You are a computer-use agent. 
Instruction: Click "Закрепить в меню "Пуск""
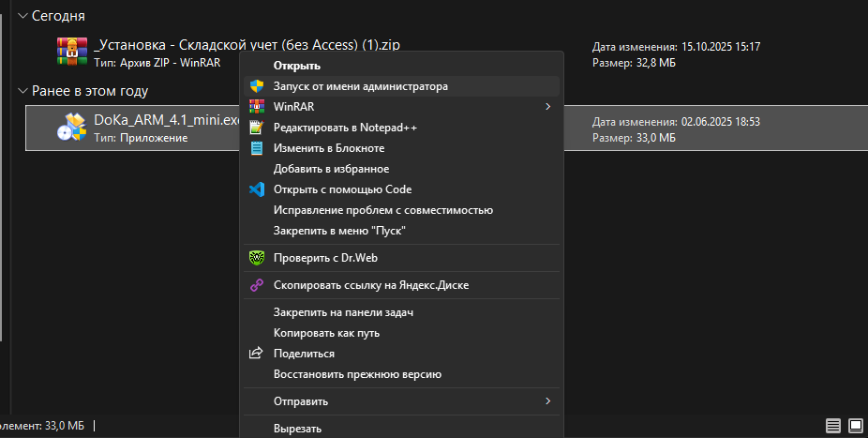click(401, 231)
